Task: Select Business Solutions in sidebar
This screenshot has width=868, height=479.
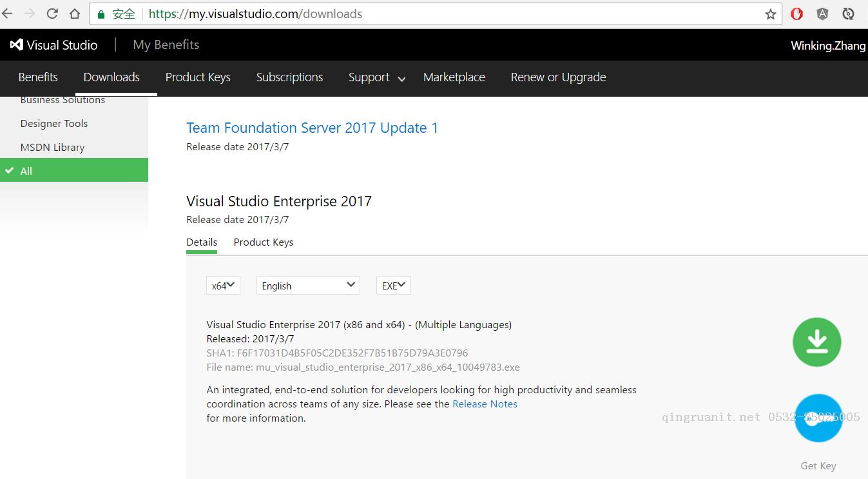Action: click(x=63, y=100)
